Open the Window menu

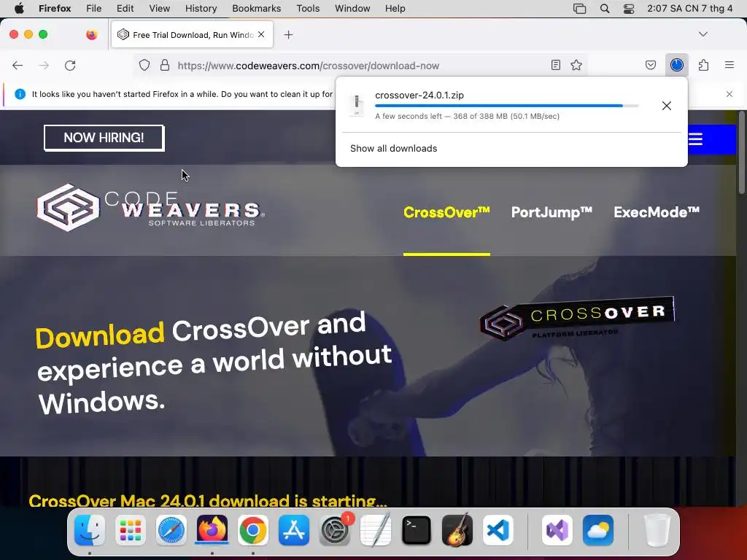(x=352, y=9)
